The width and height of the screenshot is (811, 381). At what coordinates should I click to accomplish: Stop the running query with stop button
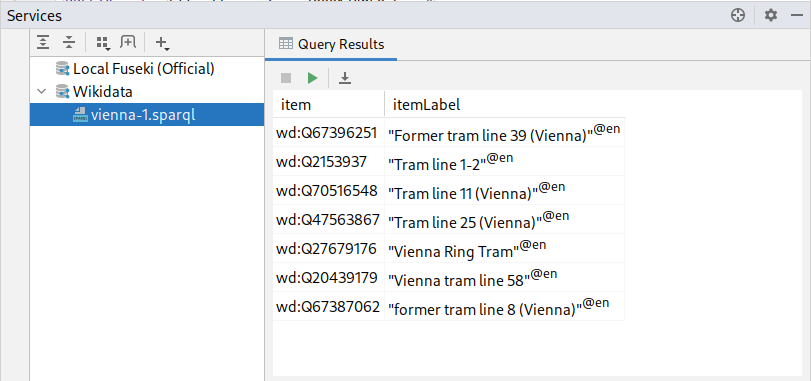point(286,78)
